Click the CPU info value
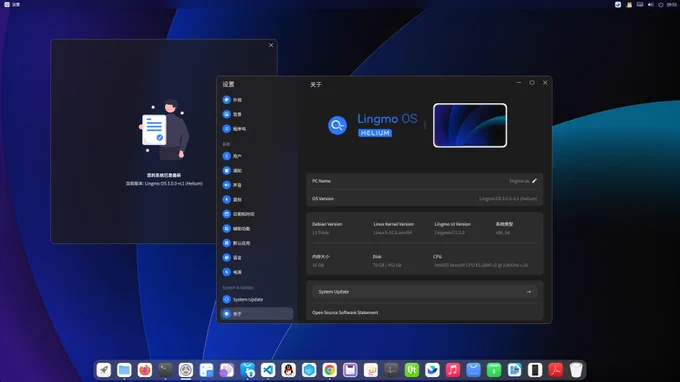 (x=481, y=265)
